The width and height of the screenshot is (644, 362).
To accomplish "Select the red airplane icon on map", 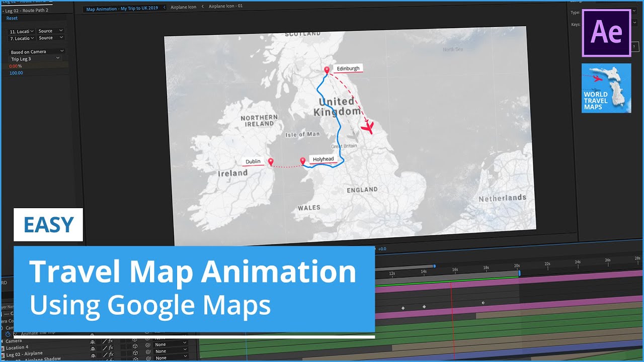I will (369, 127).
